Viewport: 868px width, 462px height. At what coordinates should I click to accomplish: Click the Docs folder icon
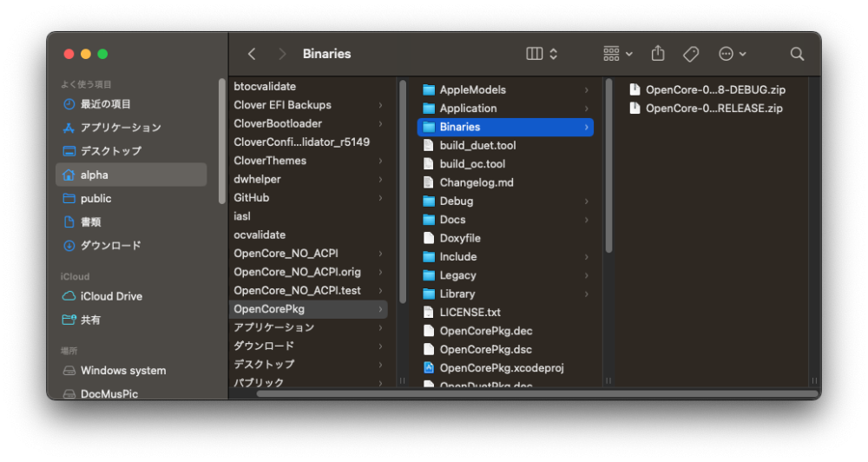click(x=429, y=220)
